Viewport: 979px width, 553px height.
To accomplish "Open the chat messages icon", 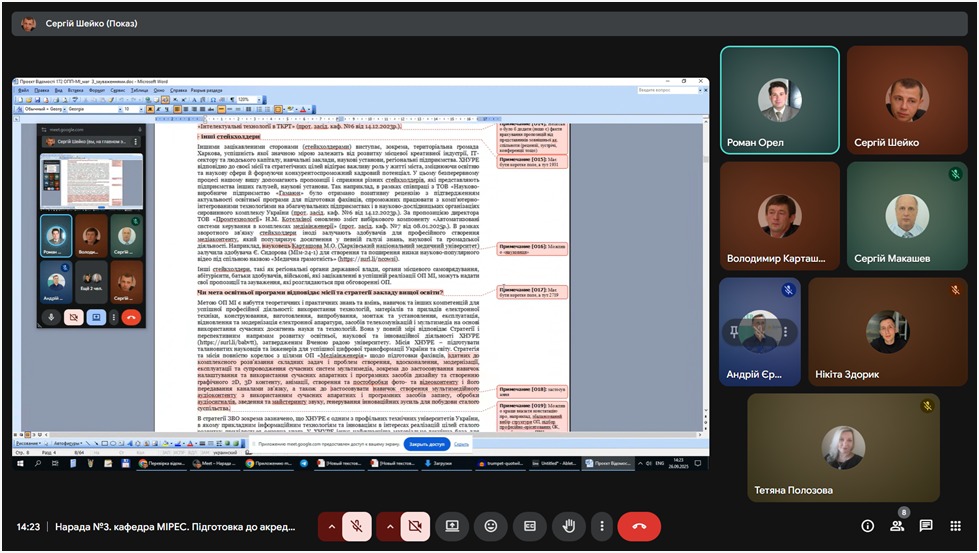I will click(926, 526).
